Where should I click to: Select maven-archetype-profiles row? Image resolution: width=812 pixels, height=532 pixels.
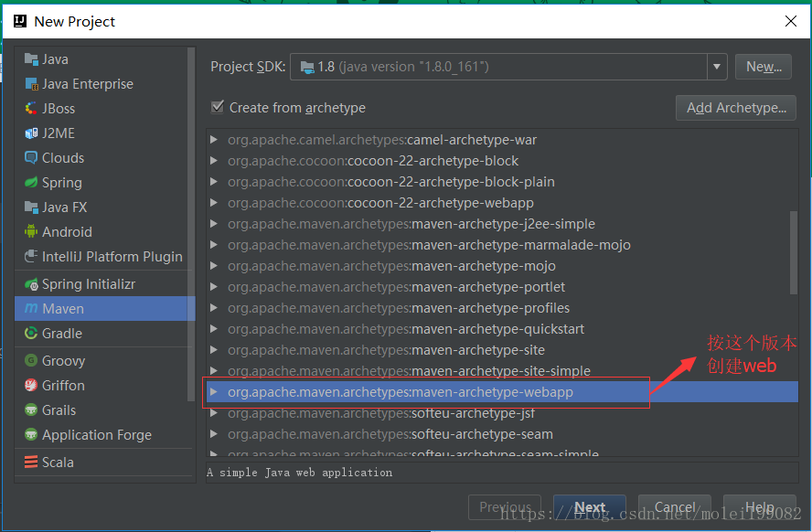[502, 308]
